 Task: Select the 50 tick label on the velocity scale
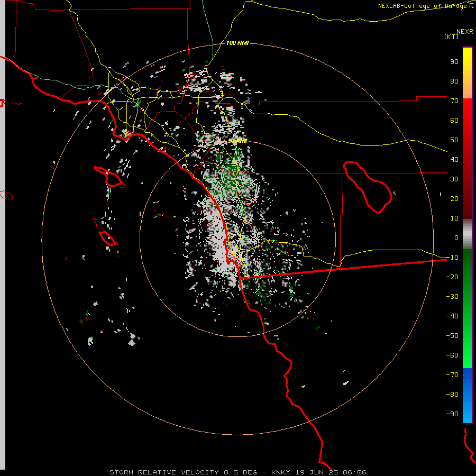[454, 140]
